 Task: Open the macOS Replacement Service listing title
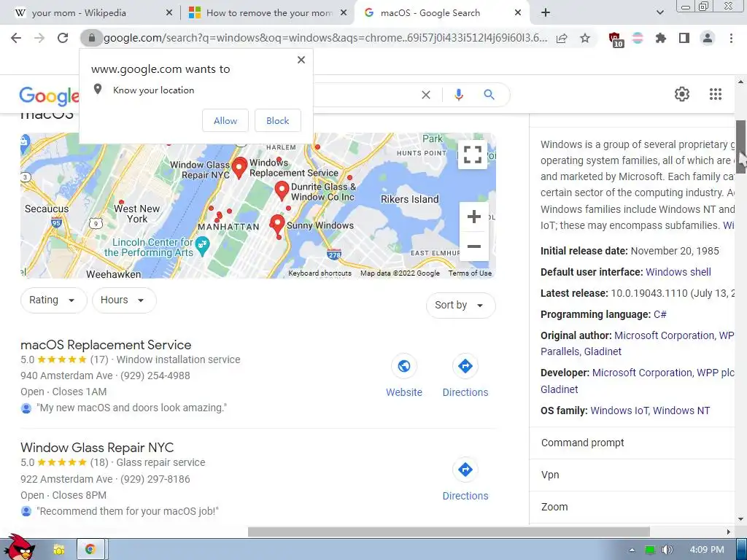[x=106, y=345]
